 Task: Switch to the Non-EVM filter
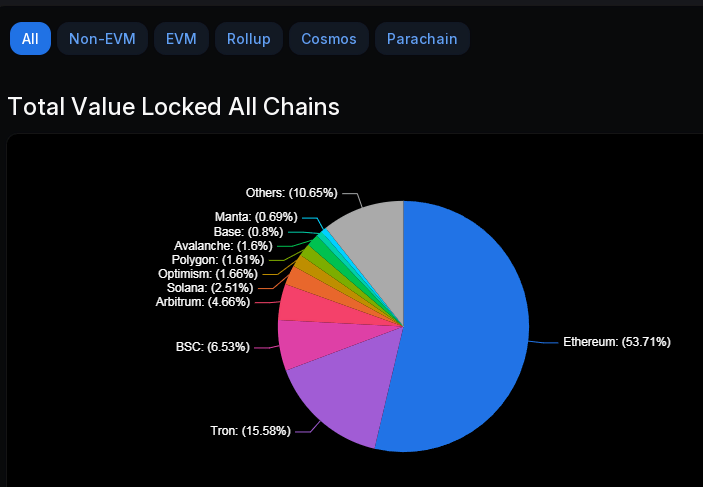102,39
